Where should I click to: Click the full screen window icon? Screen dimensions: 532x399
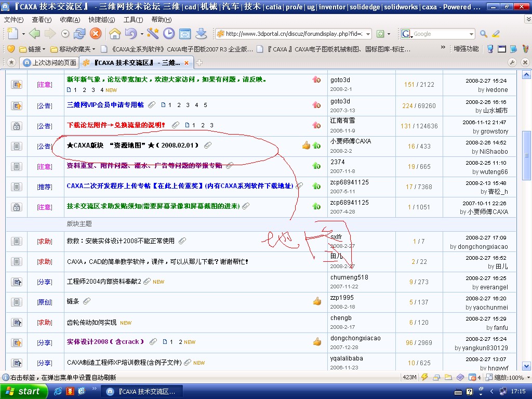[185, 34]
